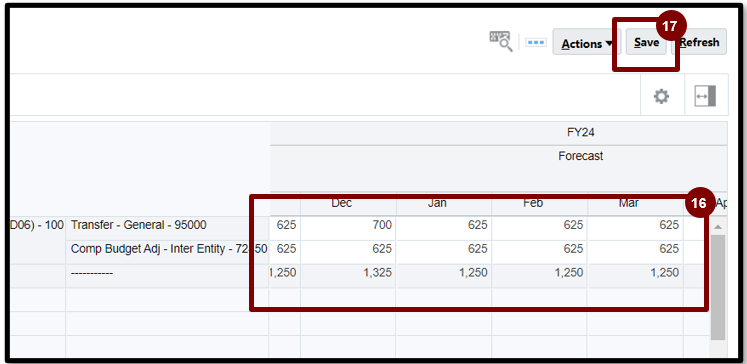Click Comp Budget Adj cell under Jan
747x364 pixels.
coord(444,252)
